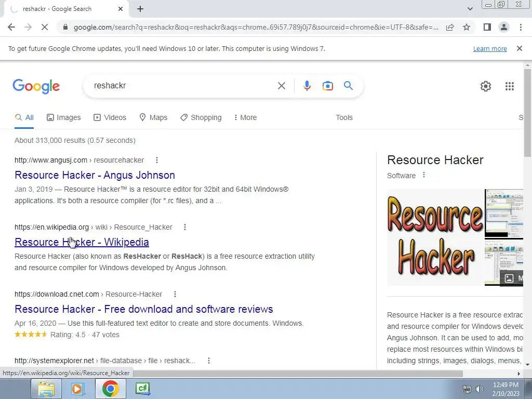The height and width of the screenshot is (399, 532).
Task: Open Resource Hacker - Angus Johnson result
Action: pos(95,175)
